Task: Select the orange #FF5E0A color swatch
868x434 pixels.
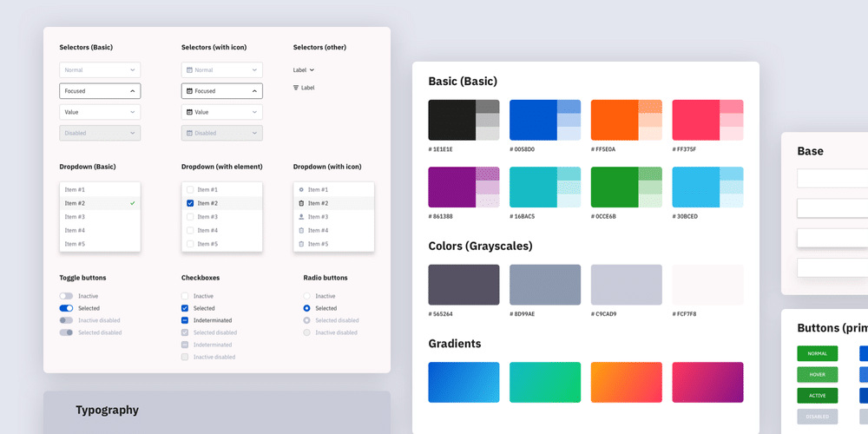Action: pos(615,120)
